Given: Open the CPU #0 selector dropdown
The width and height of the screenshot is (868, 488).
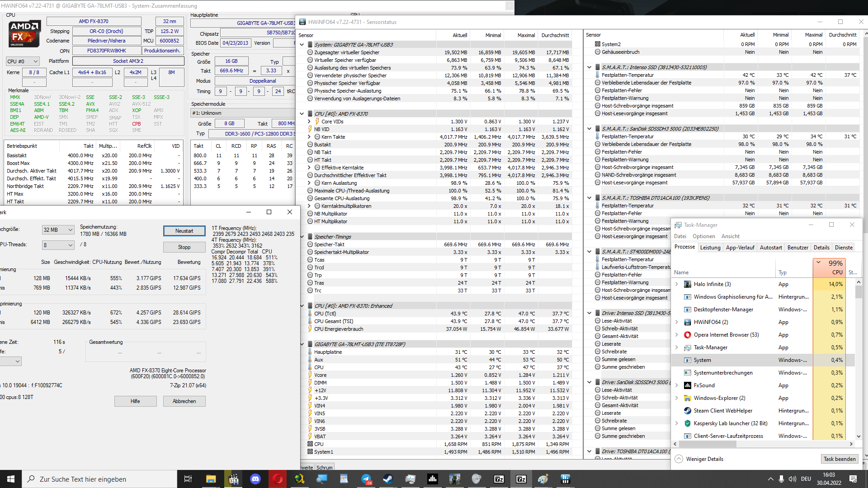Looking at the screenshot, I should click(23, 61).
